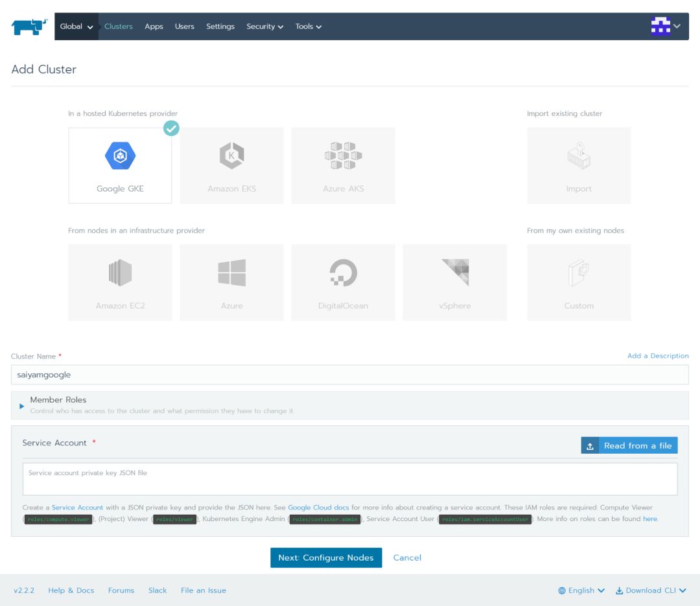Image resolution: width=700 pixels, height=606 pixels.
Task: Follow the 'here' roles info link
Action: coord(649,519)
